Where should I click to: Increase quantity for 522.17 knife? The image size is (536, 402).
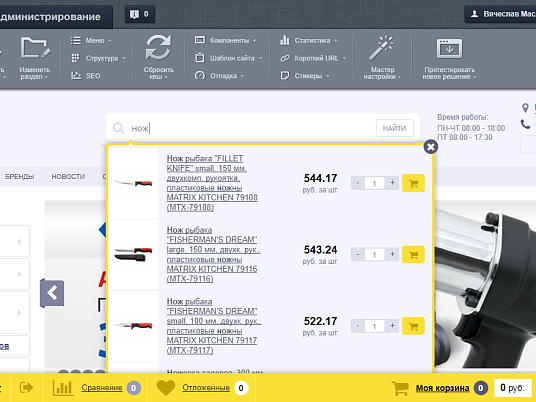[392, 326]
